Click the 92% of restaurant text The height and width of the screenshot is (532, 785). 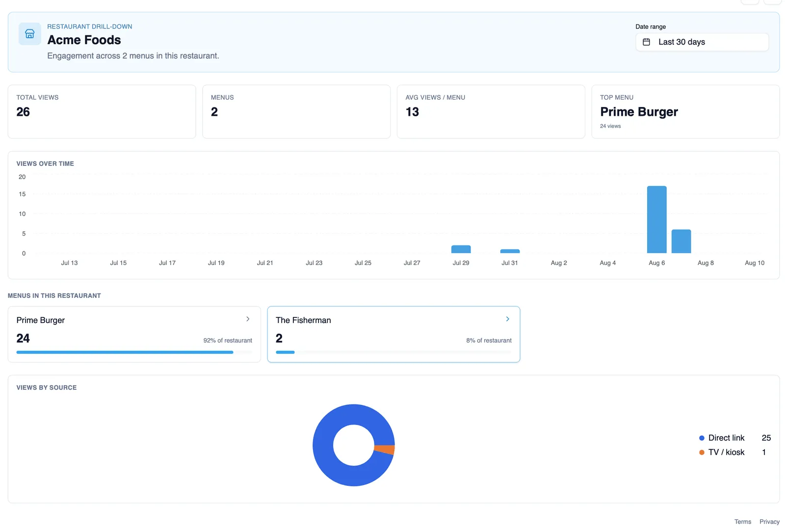point(228,341)
